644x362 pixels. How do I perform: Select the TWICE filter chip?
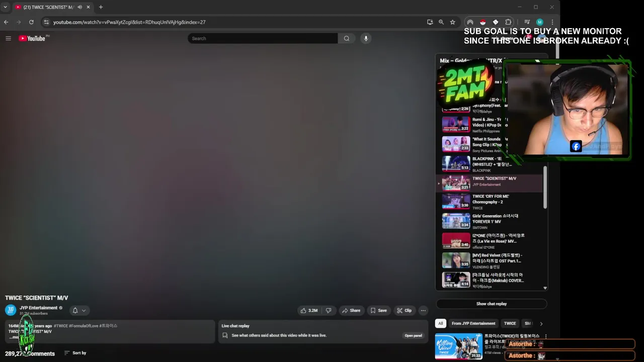510,323
